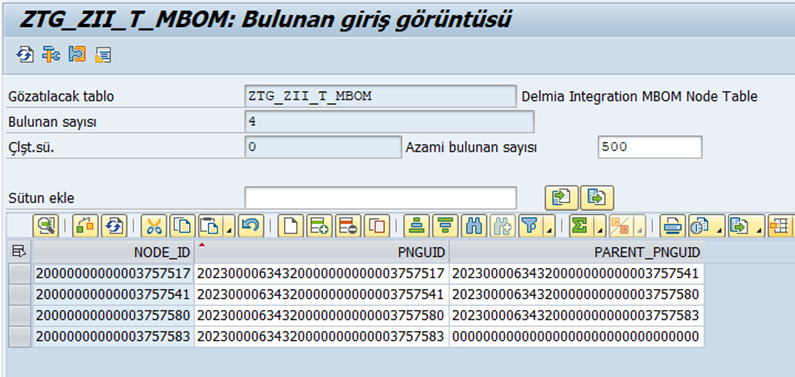The height and width of the screenshot is (377, 795).
Task: Select the row of NODE_ID ending 3757517
Action: 20,274
